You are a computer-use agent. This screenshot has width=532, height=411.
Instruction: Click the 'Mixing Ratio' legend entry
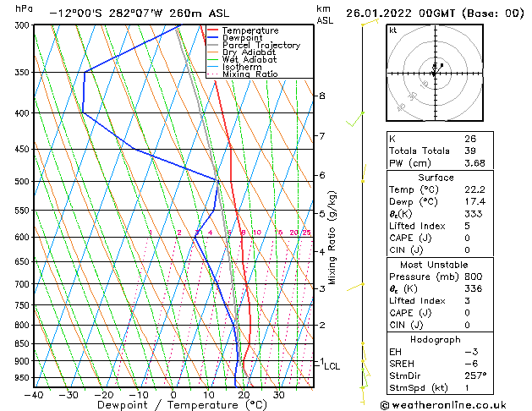pyautogui.click(x=250, y=74)
